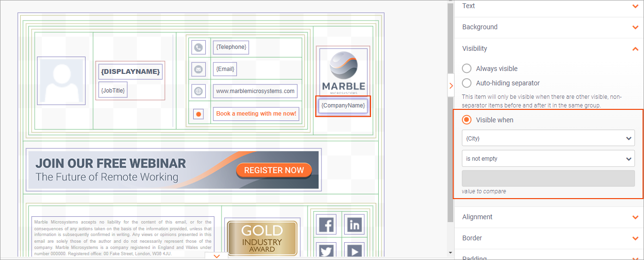The width and height of the screenshot is (644, 260).
Task: Select the profile photo placeholder
Action: [x=61, y=81]
